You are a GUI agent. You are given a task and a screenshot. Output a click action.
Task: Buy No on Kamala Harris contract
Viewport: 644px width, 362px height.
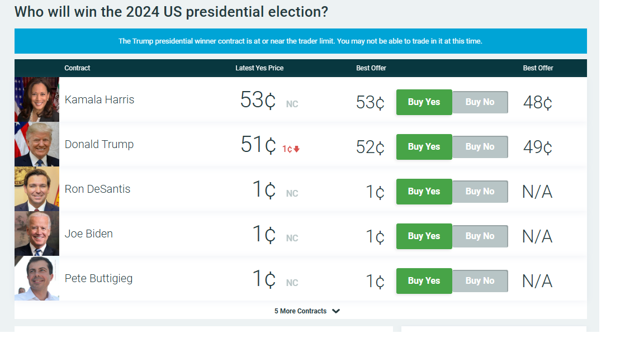(480, 102)
